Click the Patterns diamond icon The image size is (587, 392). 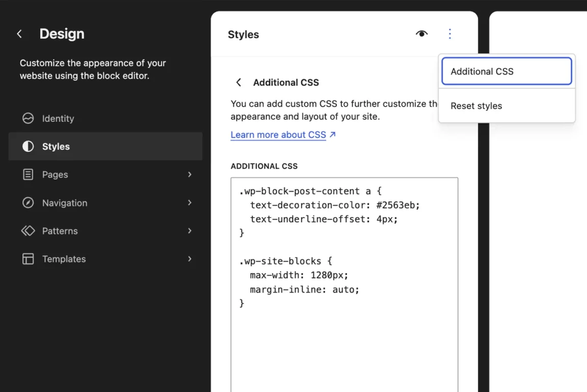pyautogui.click(x=28, y=230)
